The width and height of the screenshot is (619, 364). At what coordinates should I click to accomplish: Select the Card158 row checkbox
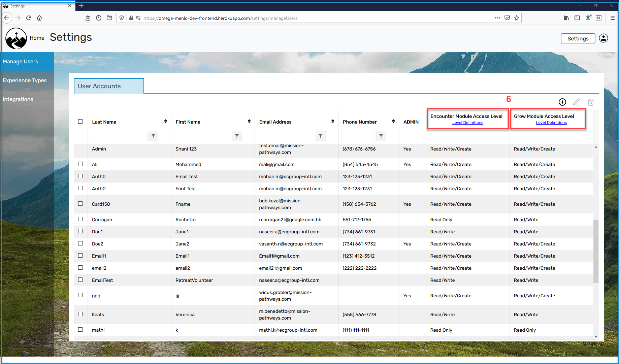click(x=80, y=204)
